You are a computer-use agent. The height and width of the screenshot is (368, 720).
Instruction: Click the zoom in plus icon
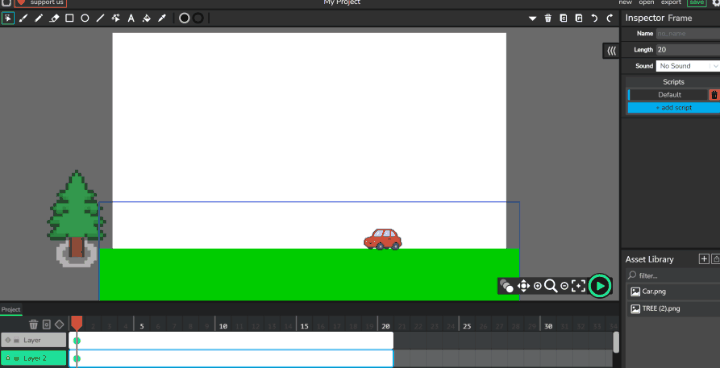point(537,286)
